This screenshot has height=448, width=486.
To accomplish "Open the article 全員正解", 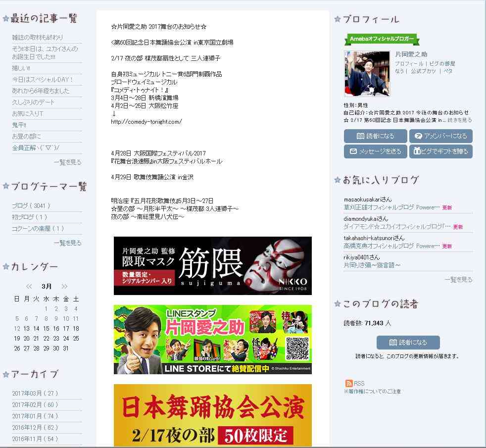I will coord(36,148).
